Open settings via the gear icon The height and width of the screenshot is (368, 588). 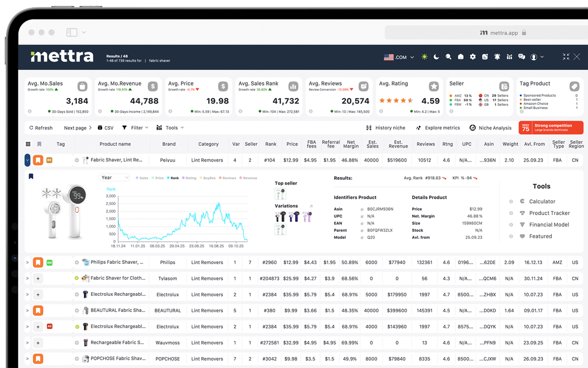473,57
